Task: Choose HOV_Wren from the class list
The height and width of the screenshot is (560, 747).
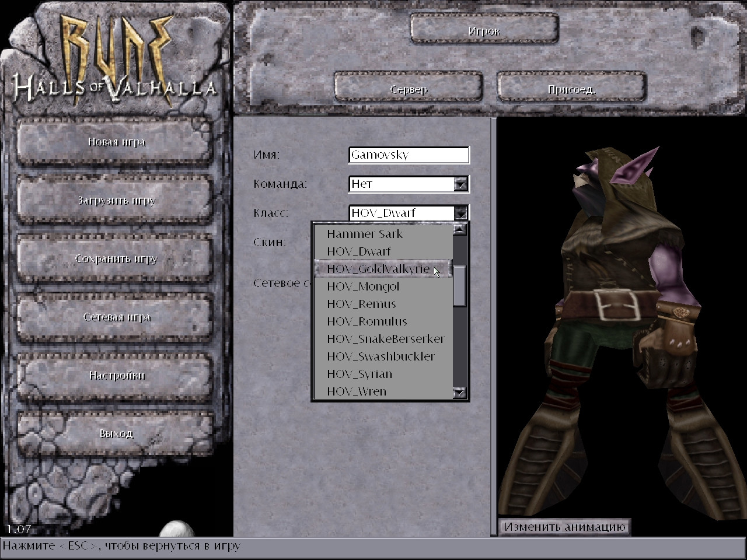Action: pyautogui.click(x=383, y=391)
